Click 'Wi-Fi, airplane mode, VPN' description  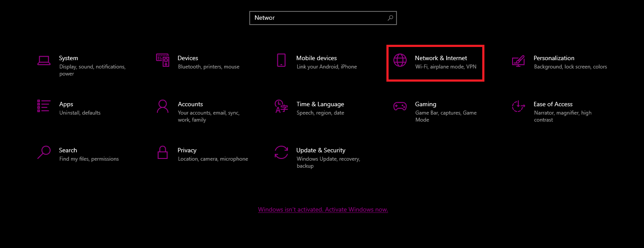[446, 67]
